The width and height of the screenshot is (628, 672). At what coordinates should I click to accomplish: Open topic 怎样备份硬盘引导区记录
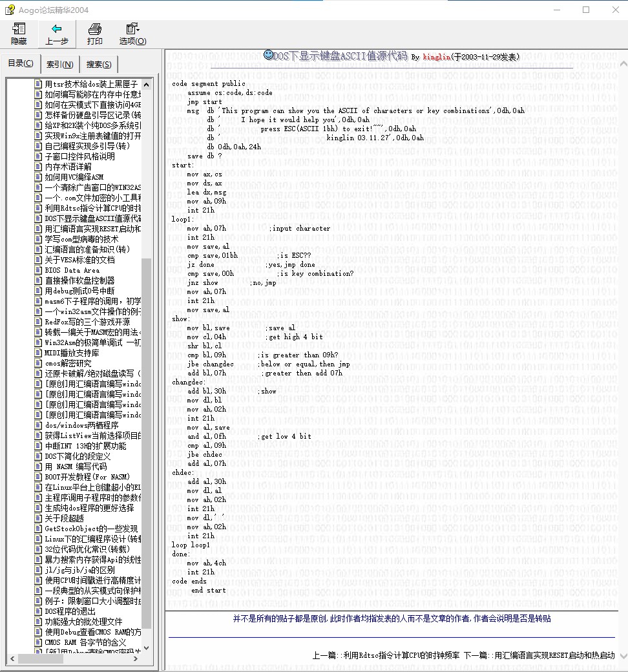click(x=92, y=115)
